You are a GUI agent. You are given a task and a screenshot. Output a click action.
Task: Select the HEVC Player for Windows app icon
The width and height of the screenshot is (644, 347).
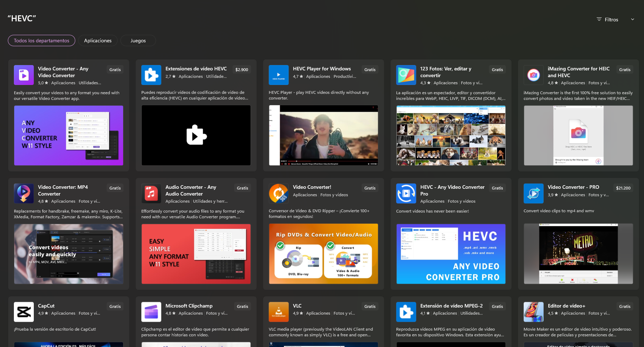click(279, 75)
